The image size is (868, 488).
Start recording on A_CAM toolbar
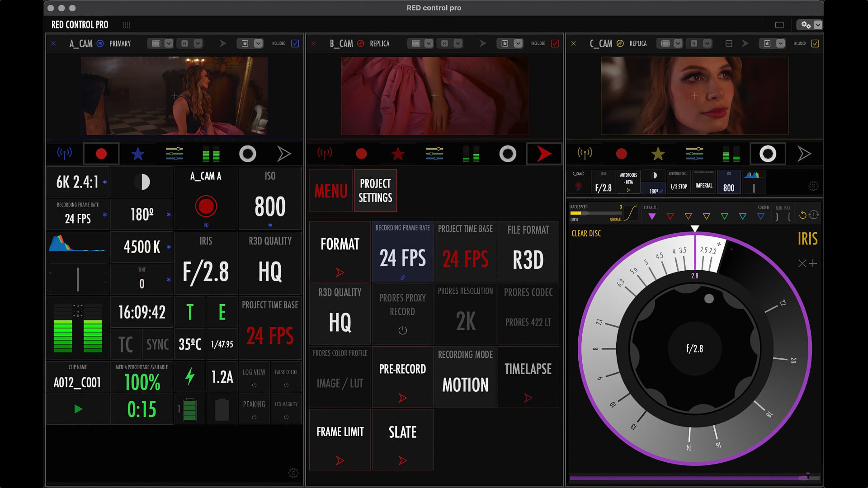coord(101,154)
